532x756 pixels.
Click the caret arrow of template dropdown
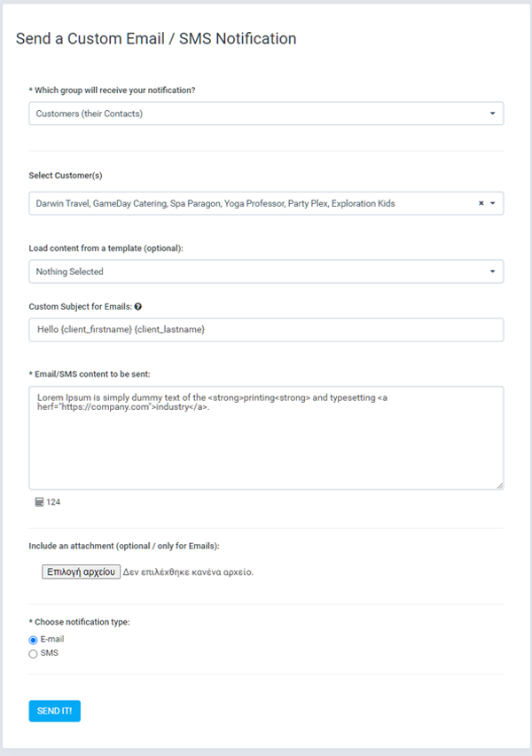click(492, 272)
